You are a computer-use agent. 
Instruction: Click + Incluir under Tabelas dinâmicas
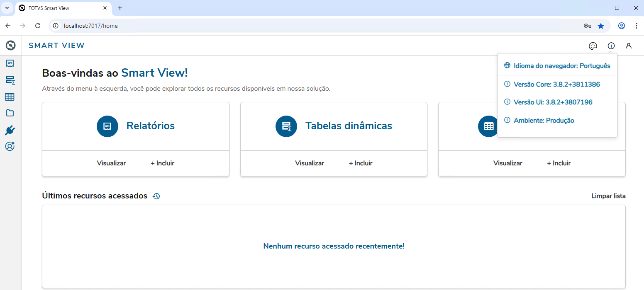361,163
